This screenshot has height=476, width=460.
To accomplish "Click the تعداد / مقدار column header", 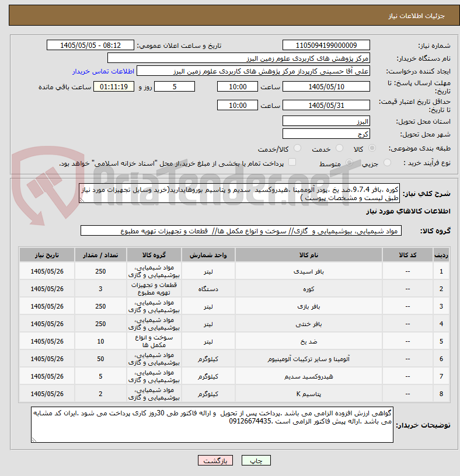I will point(100,255).
